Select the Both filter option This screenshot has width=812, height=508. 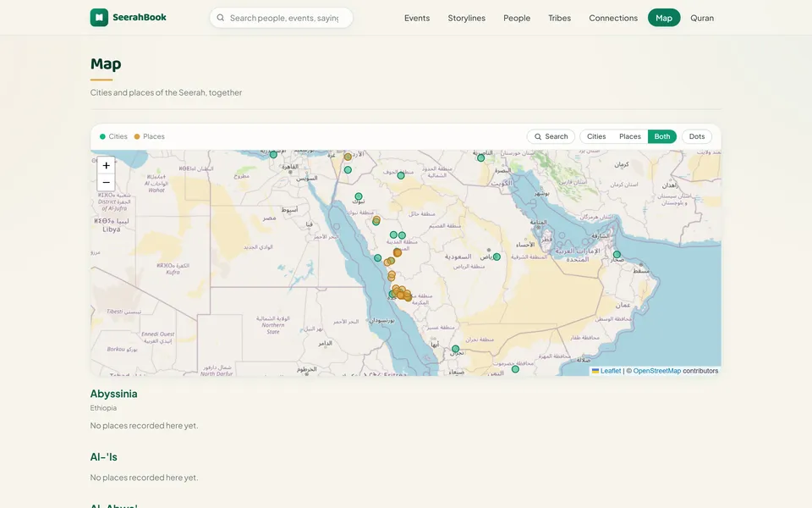[661, 136]
